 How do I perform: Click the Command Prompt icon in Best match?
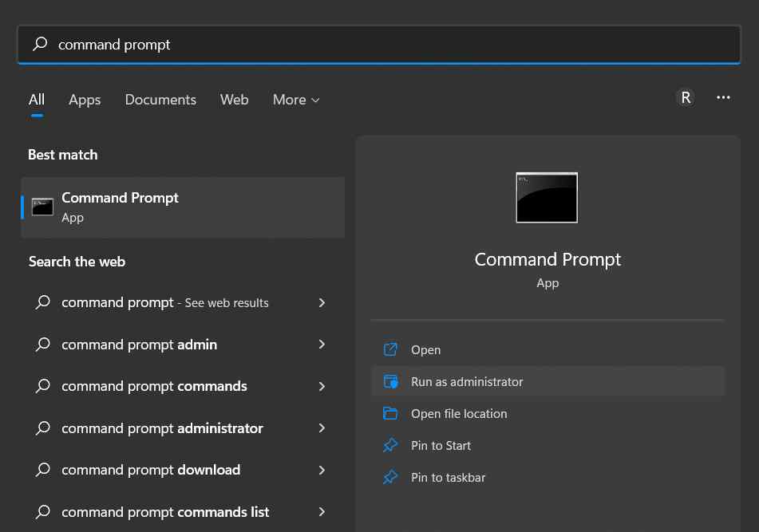click(42, 207)
